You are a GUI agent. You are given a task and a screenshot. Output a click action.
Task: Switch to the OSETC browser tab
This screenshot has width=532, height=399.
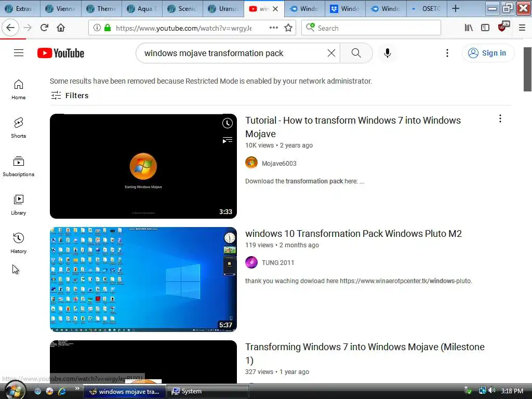click(x=427, y=9)
